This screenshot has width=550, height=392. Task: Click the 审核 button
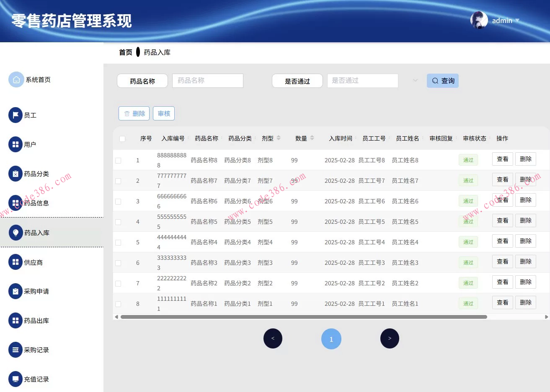pos(164,113)
